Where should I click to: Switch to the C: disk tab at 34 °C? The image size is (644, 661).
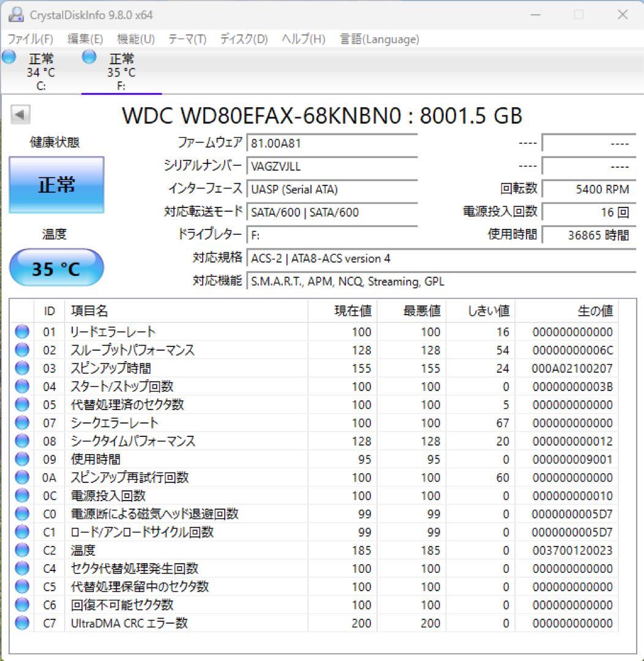pyautogui.click(x=40, y=72)
